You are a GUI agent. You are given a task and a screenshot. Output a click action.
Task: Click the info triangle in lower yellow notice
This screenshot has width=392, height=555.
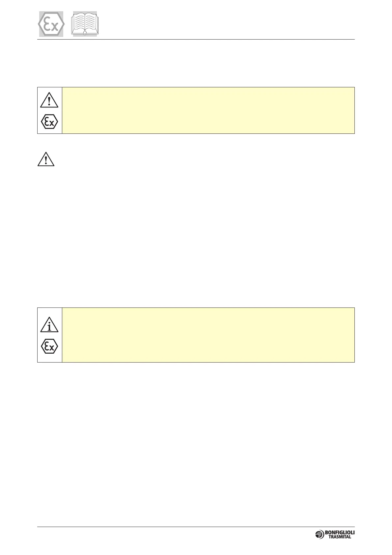(49, 324)
